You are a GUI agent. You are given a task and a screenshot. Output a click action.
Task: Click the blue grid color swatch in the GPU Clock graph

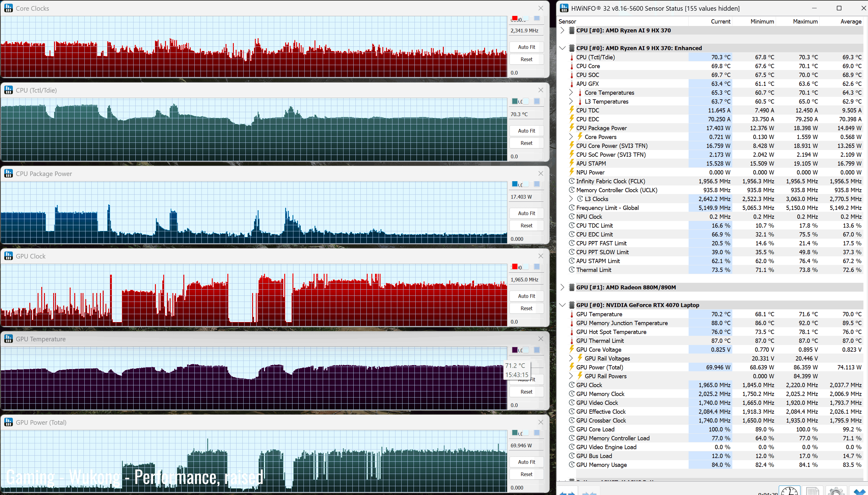tap(537, 266)
